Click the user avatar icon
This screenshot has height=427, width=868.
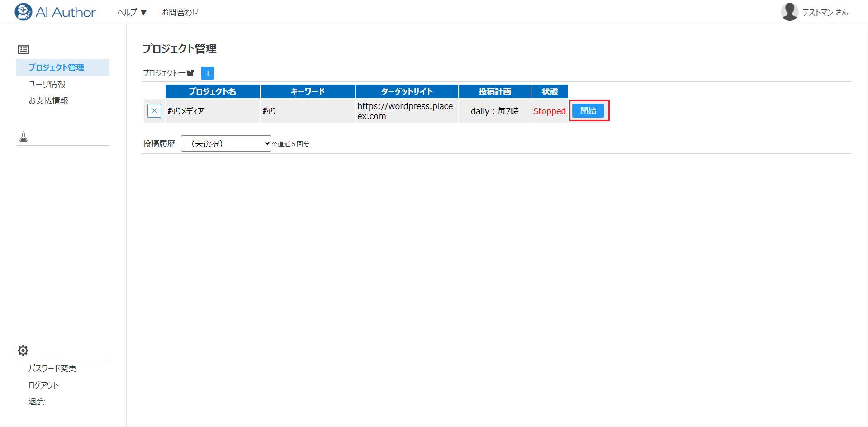tap(789, 12)
